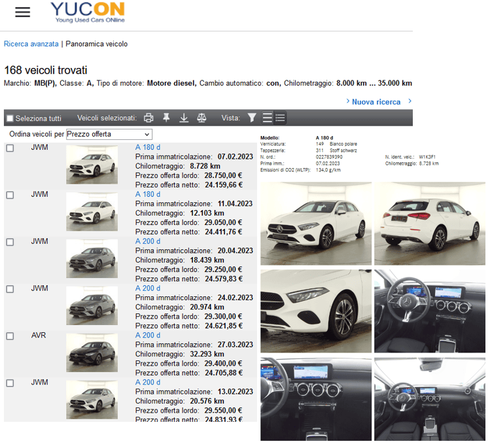Click Panoramica veicolo breadcrumb text
The width and height of the screenshot is (490, 448).
click(x=97, y=44)
